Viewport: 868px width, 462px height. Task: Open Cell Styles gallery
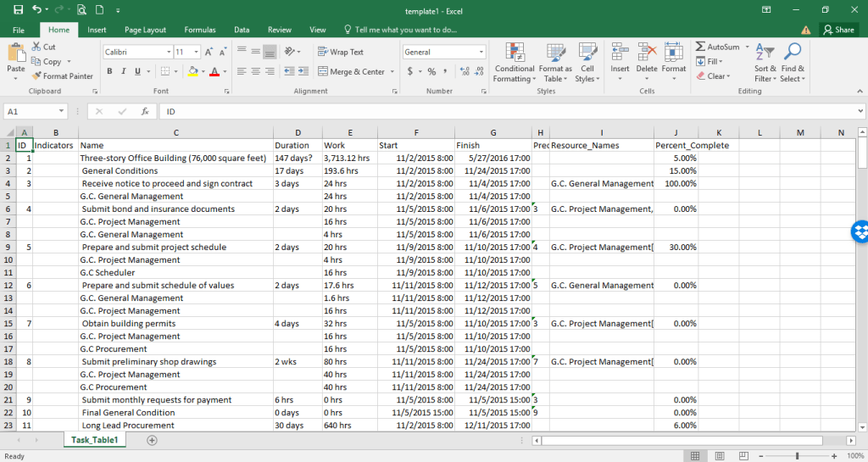(x=587, y=63)
